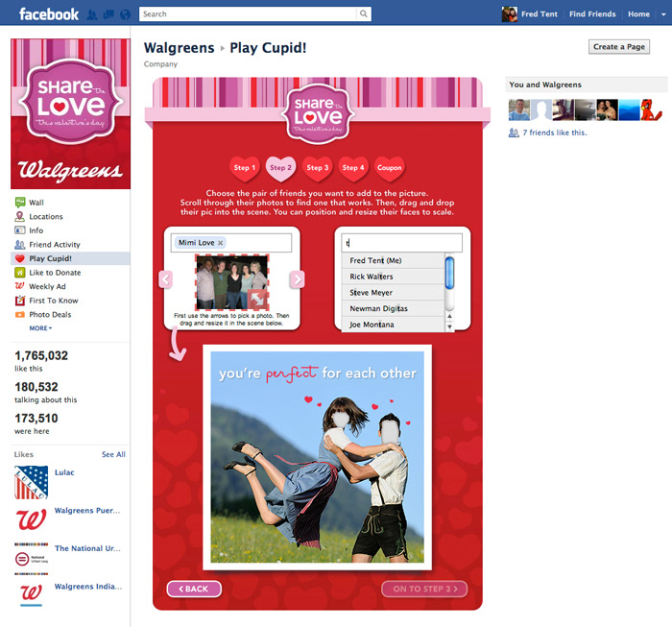Click the resize handle on friend photo
Viewport: 672px width, 627px height.
[257, 299]
